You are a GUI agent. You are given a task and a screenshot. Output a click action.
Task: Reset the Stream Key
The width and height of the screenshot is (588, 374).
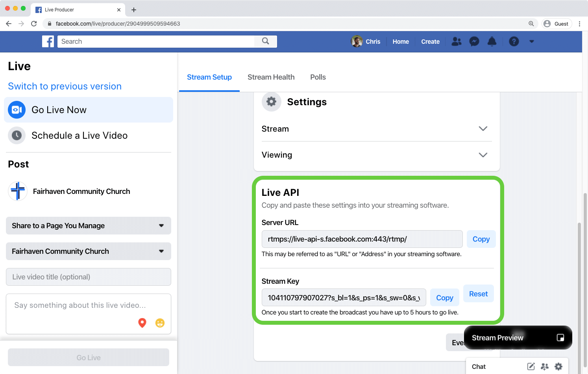478,294
